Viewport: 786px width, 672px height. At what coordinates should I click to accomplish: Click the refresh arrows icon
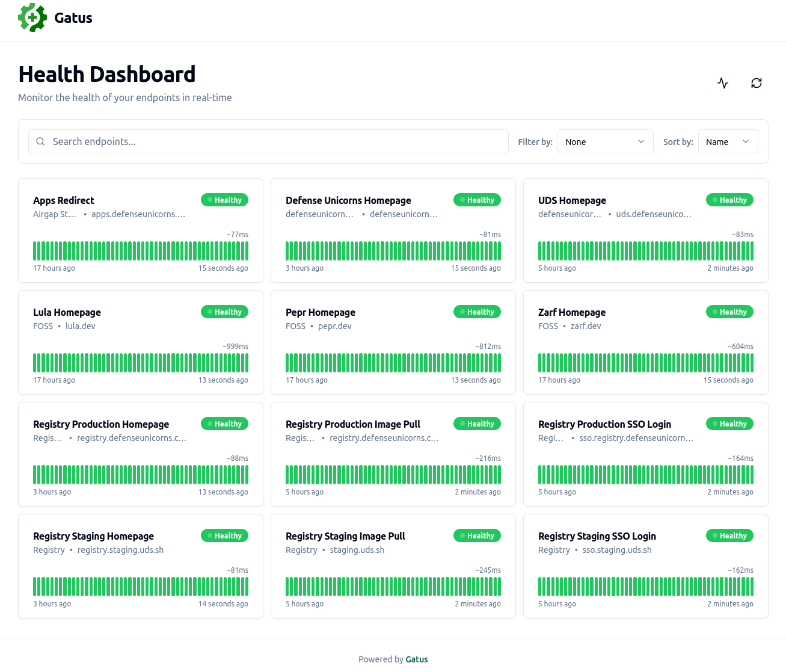[757, 83]
